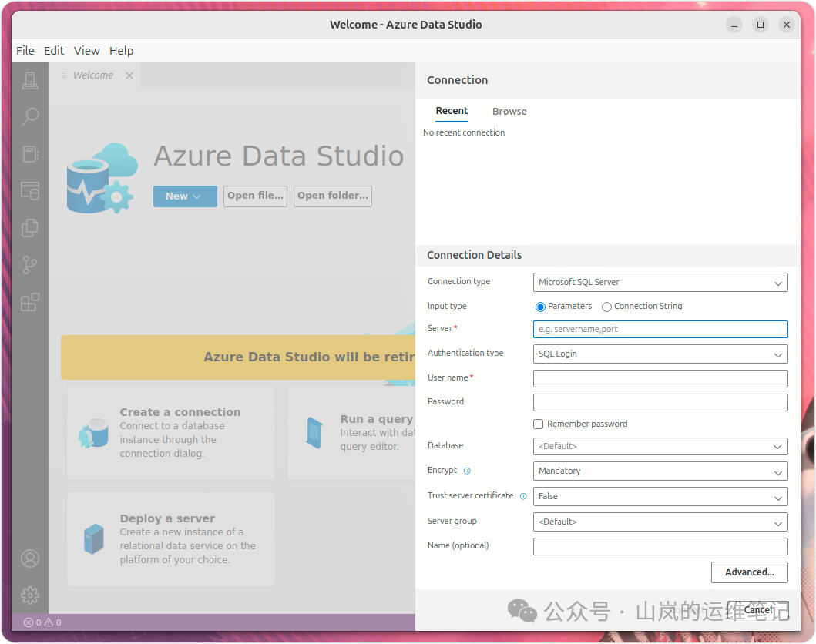Open the Extensions view in the sidebar
The width and height of the screenshot is (816, 644).
coord(30,301)
